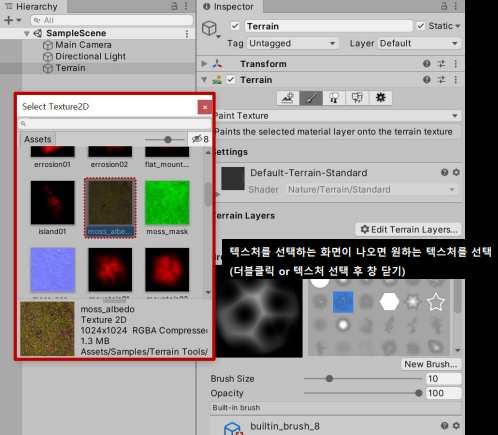Collapse the Terrain component
This screenshot has height=435, width=498.
pos(204,80)
